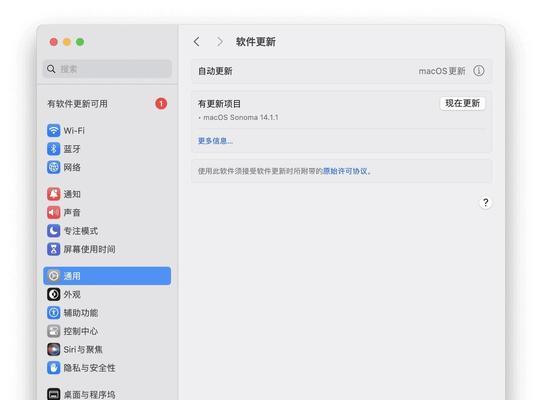Click the 控制中心 control center icon

coord(54,331)
